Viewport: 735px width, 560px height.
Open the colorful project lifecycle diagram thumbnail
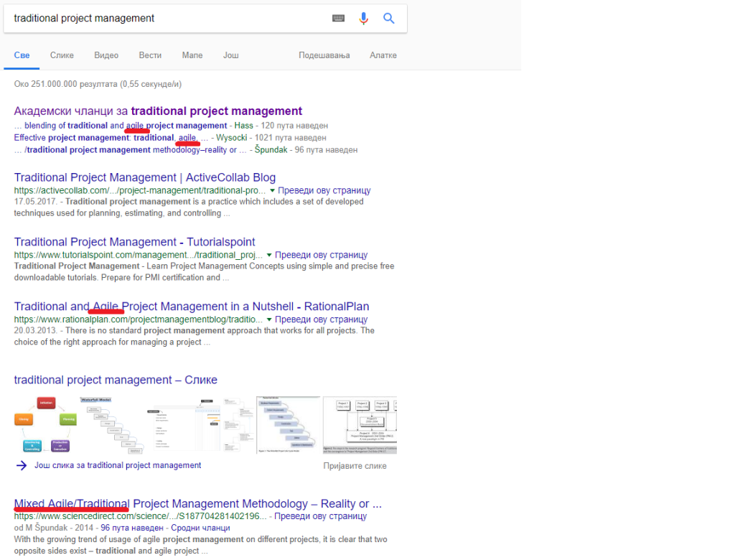coord(45,425)
